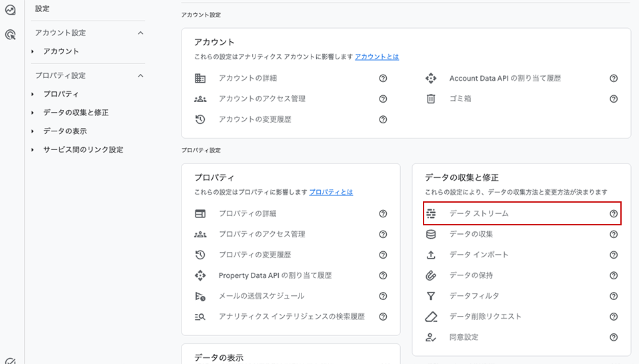
Task: Select データの収集と修正 in the sidebar
Action: point(76,113)
